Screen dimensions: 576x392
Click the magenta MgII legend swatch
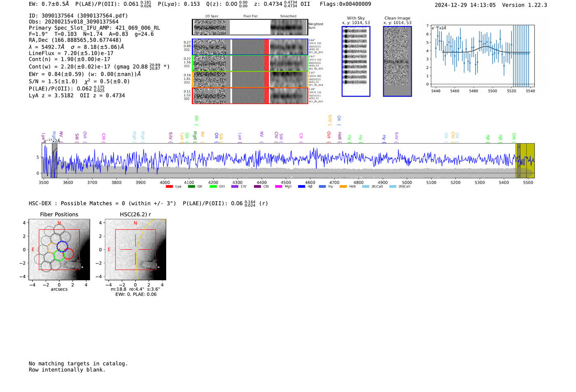(x=279, y=187)
